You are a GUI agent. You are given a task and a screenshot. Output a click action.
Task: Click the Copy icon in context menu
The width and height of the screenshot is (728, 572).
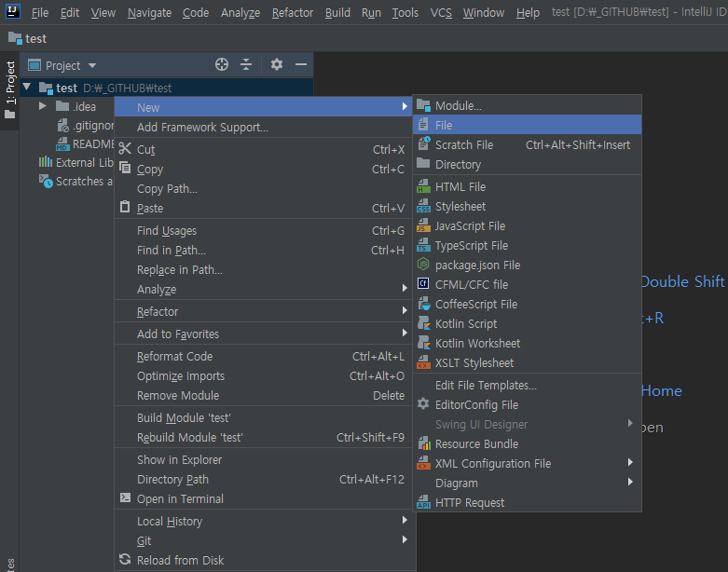[125, 168]
